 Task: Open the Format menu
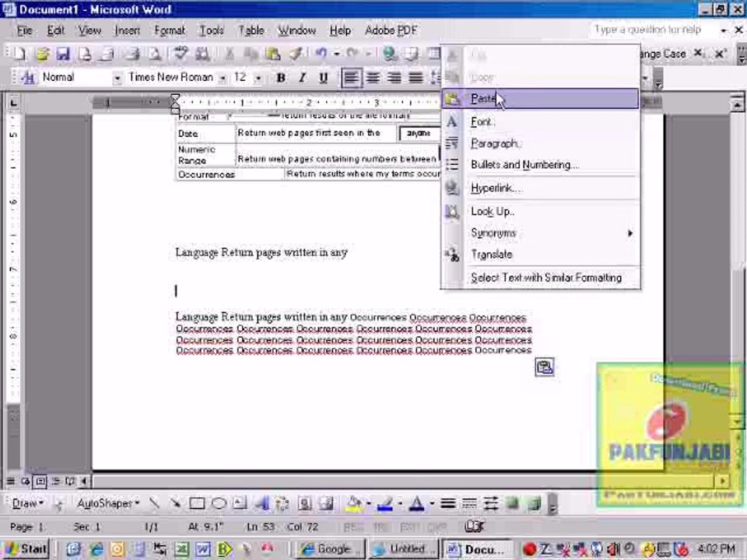point(170,31)
